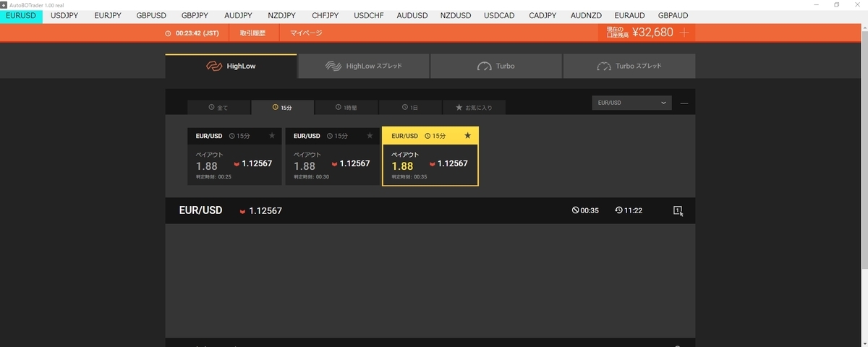Image resolution: width=868 pixels, height=347 pixels.
Task: Open the NZDUSD pair tab
Action: [455, 15]
